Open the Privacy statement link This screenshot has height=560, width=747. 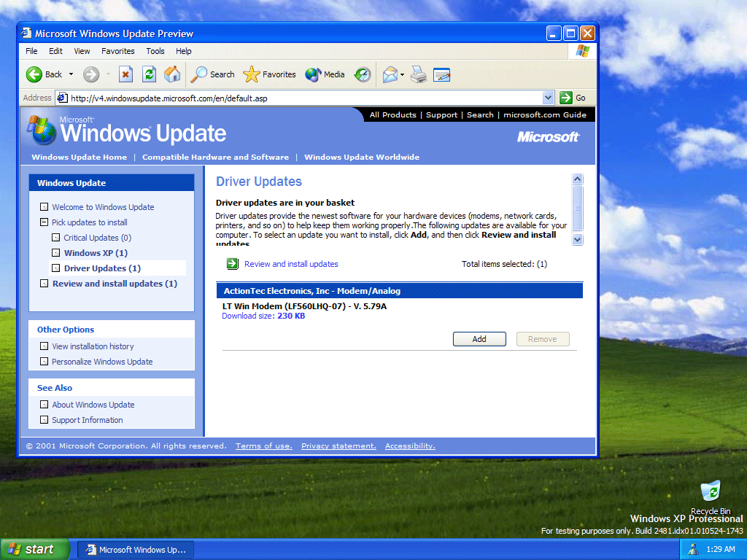(x=338, y=446)
